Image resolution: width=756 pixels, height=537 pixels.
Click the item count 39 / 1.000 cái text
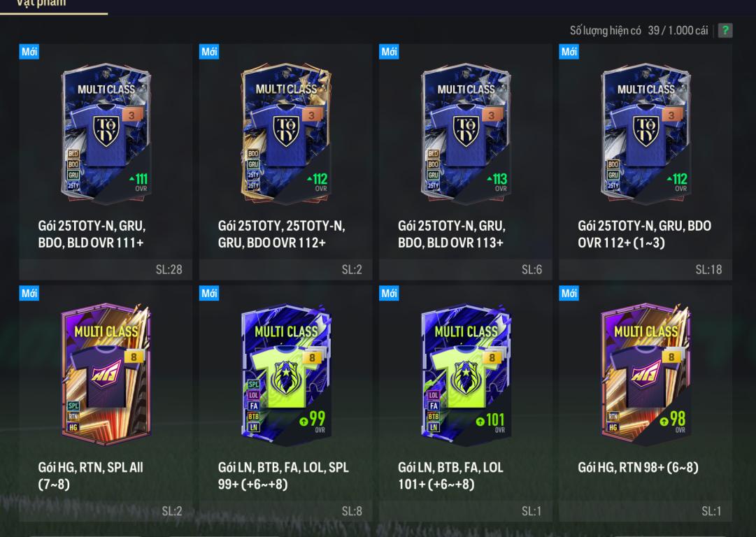click(678, 30)
